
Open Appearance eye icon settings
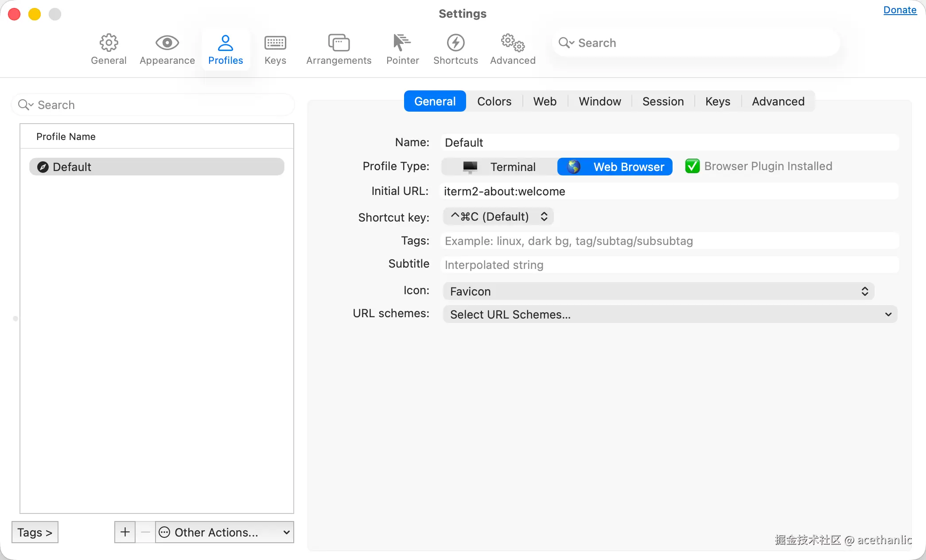click(167, 43)
